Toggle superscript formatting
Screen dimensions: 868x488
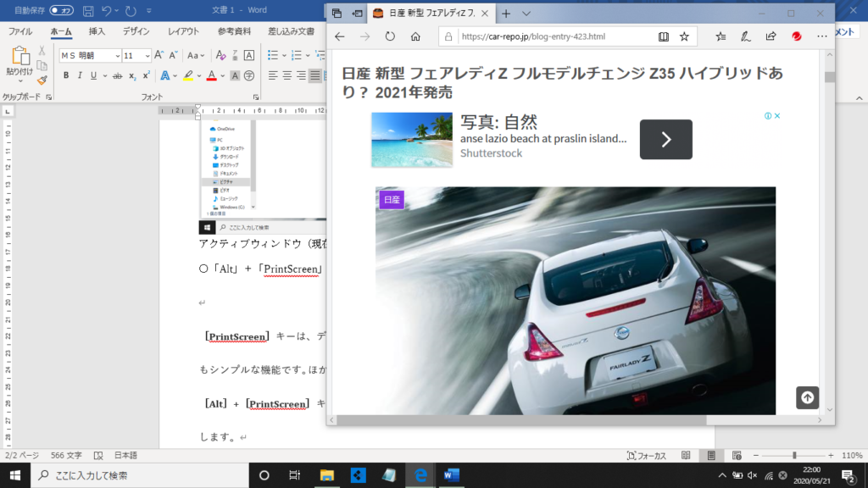tap(146, 75)
